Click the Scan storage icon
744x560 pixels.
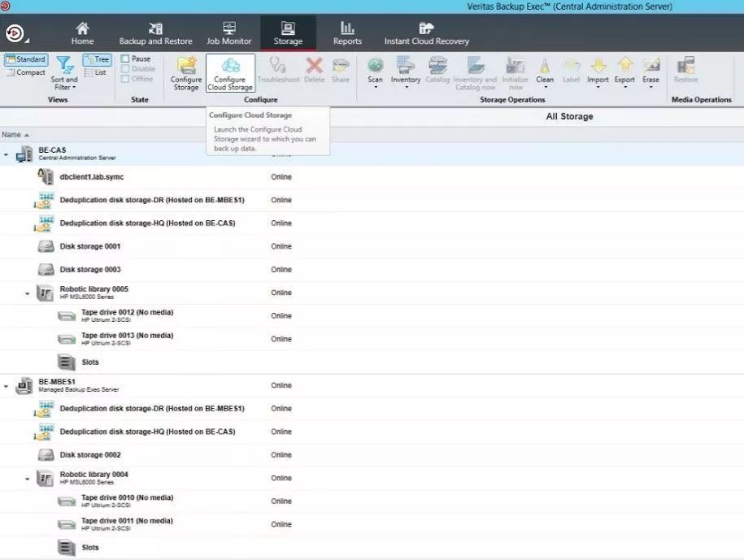tap(376, 66)
